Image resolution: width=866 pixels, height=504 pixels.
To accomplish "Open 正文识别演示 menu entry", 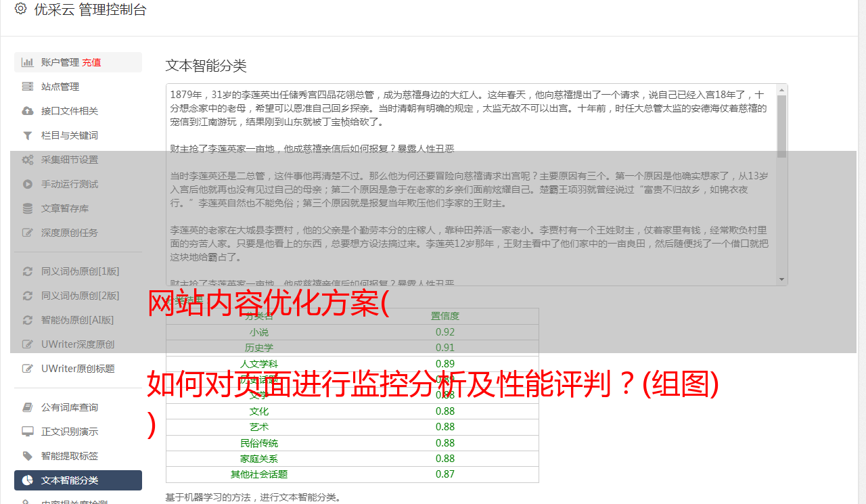I will point(78,432).
